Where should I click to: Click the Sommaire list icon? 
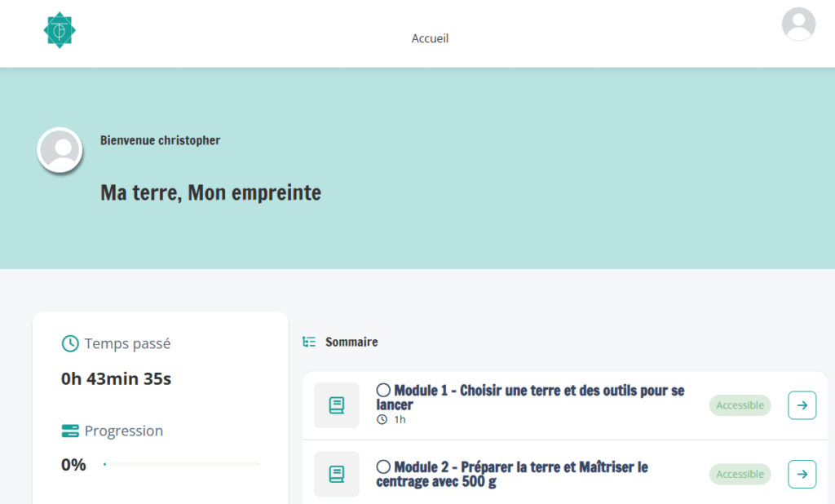pyautogui.click(x=309, y=342)
